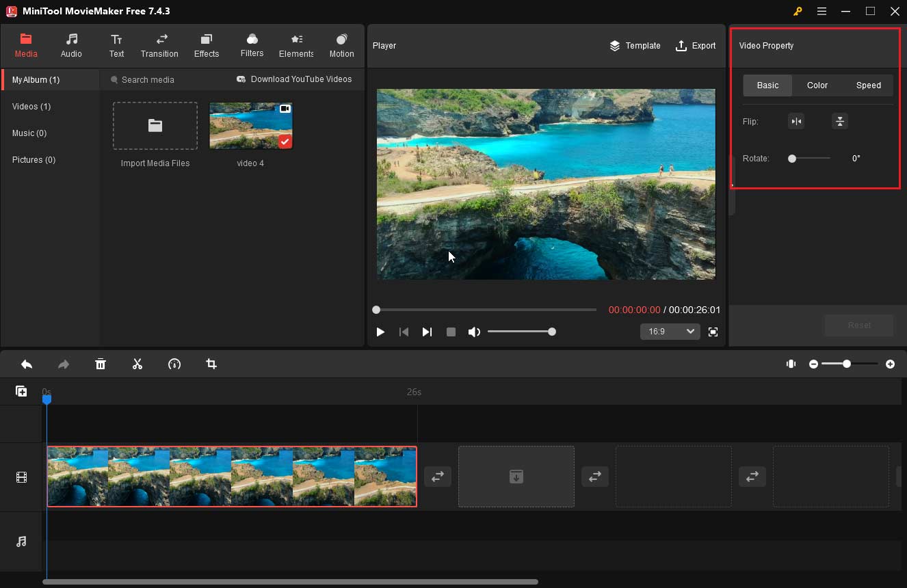907x588 pixels.
Task: Click the empty clip slot with download icon
Action: click(x=516, y=477)
